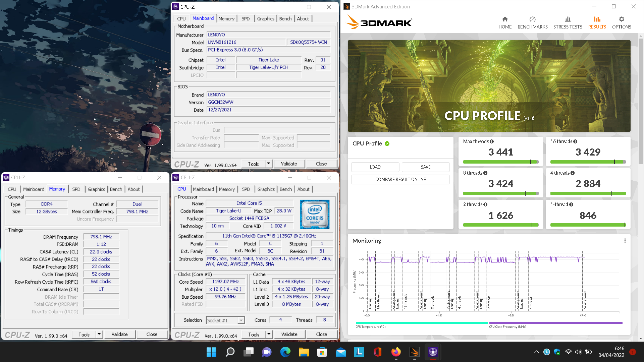Select the DRAM Frequency 798.1 MHz field

click(101, 237)
